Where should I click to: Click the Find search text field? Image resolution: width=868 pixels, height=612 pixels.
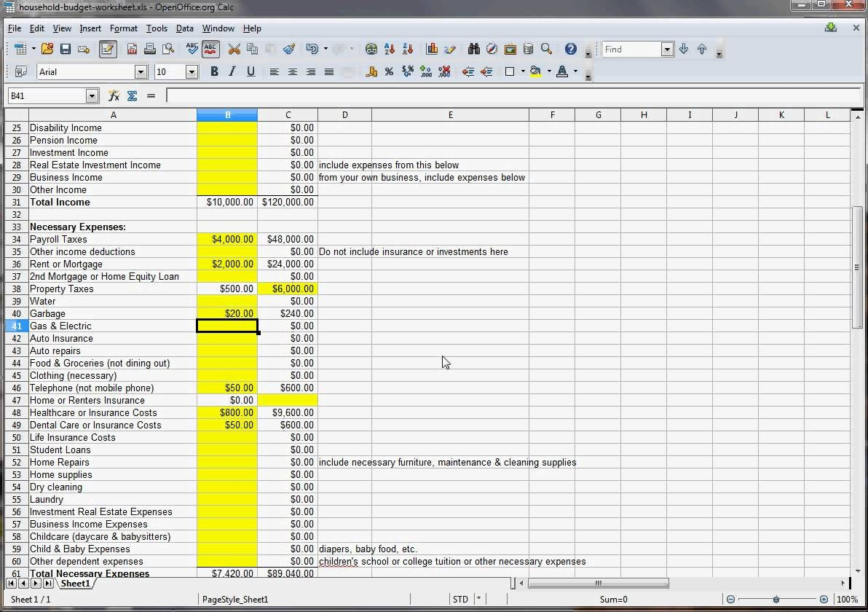tap(631, 50)
